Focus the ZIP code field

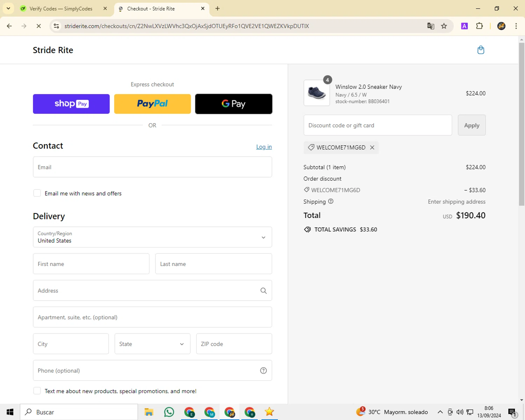(x=234, y=344)
